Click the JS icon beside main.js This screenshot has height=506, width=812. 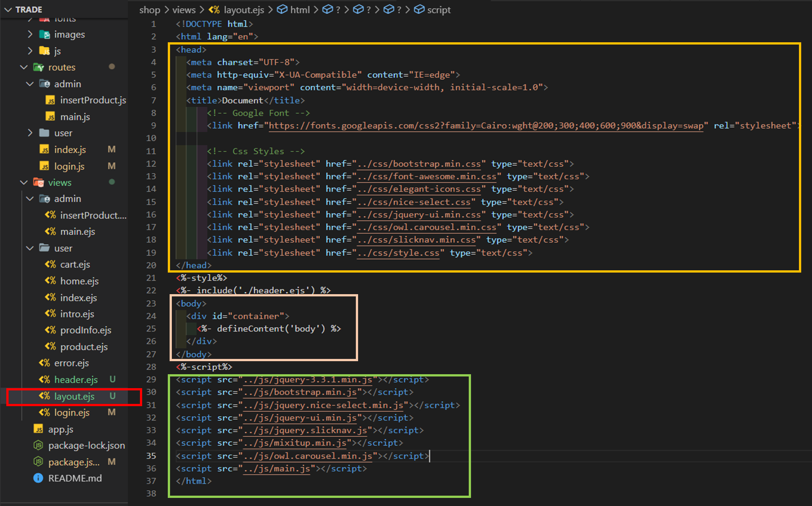50,116
